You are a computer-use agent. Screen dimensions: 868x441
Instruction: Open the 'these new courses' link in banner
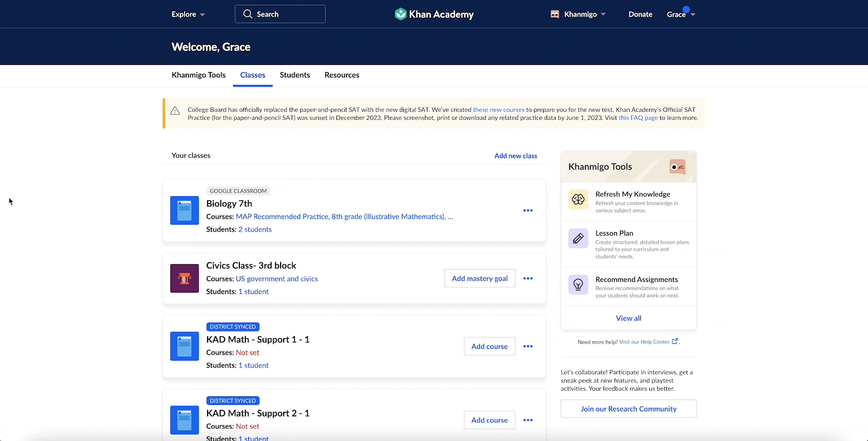coord(498,110)
